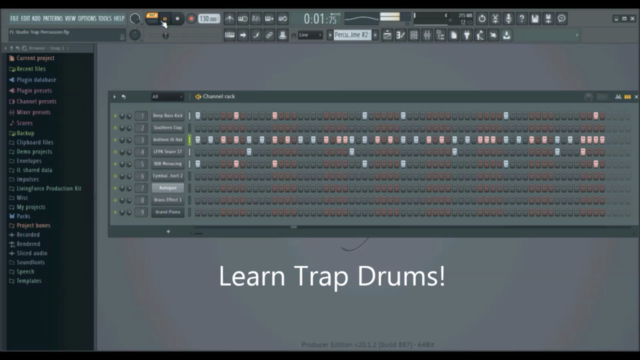Open the FILE menu
The width and height of the screenshot is (640, 360).
pos(14,18)
